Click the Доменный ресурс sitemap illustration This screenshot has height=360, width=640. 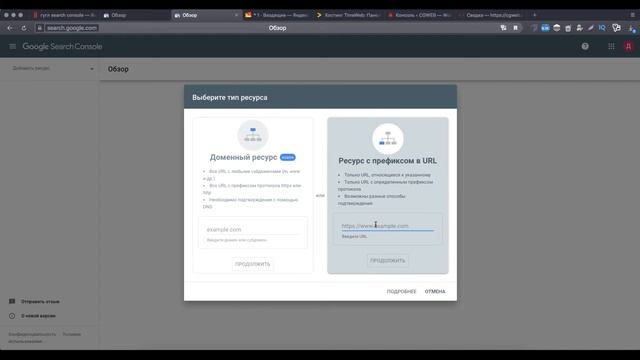pos(253,135)
